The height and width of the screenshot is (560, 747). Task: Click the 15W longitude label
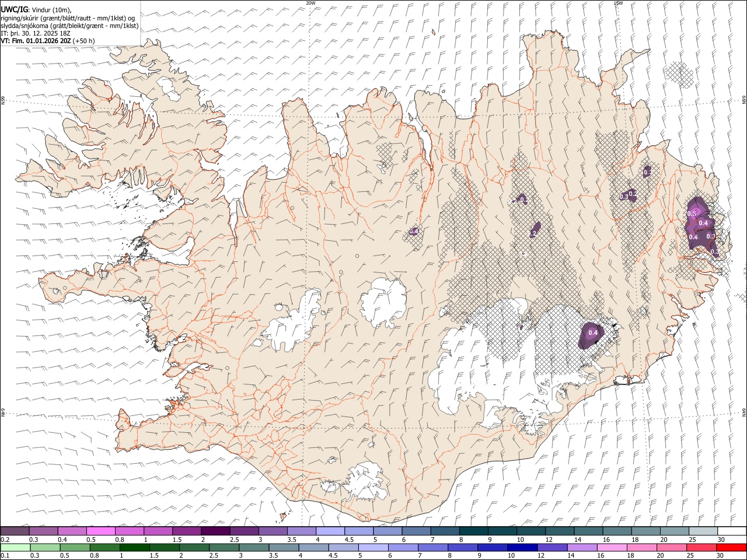click(617, 3)
